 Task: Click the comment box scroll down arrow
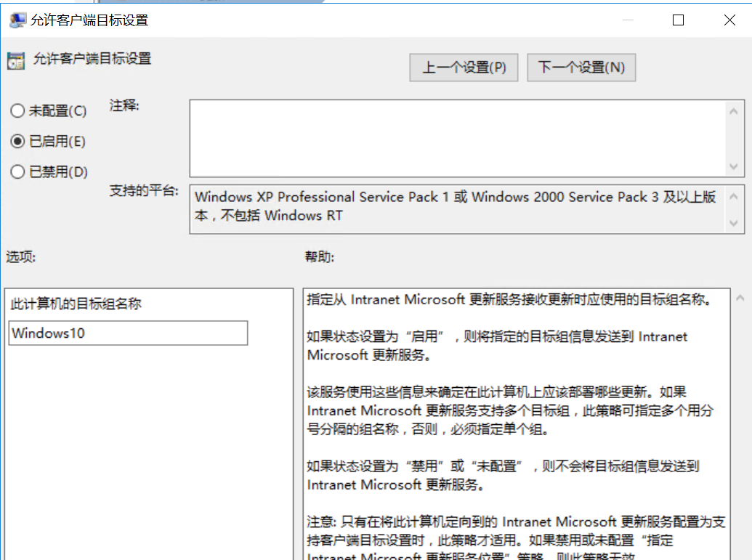click(733, 166)
